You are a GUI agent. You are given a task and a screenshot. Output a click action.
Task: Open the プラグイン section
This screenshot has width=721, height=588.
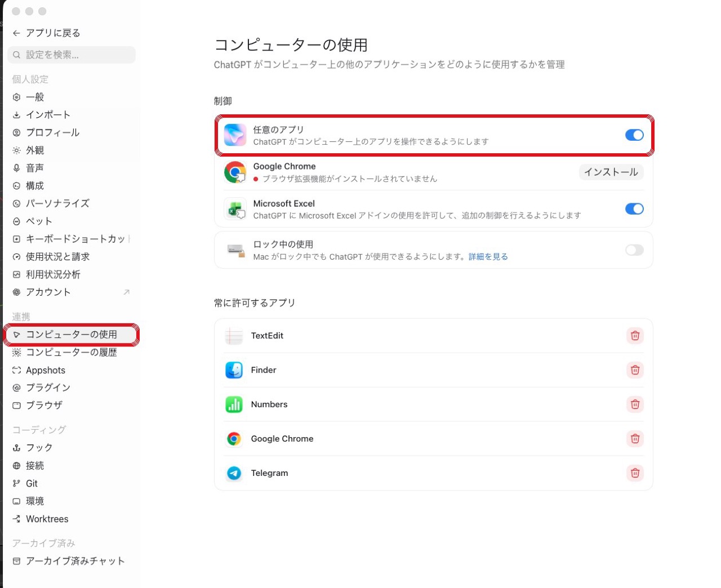coord(72,387)
